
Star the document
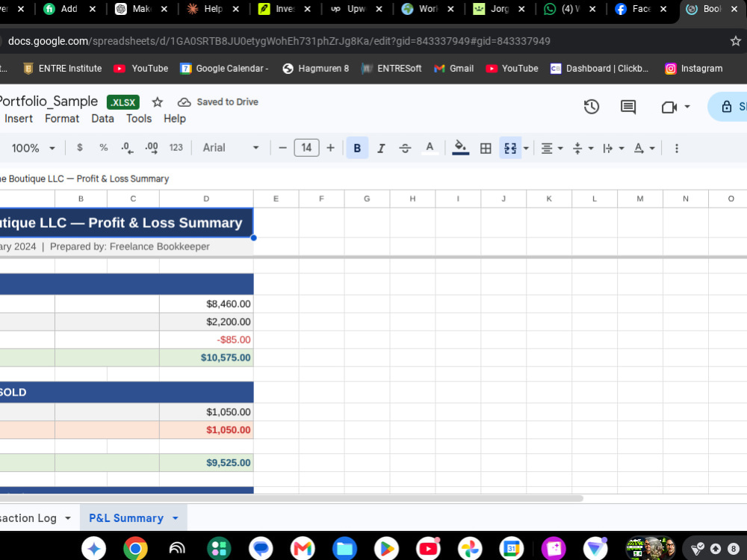(x=157, y=102)
